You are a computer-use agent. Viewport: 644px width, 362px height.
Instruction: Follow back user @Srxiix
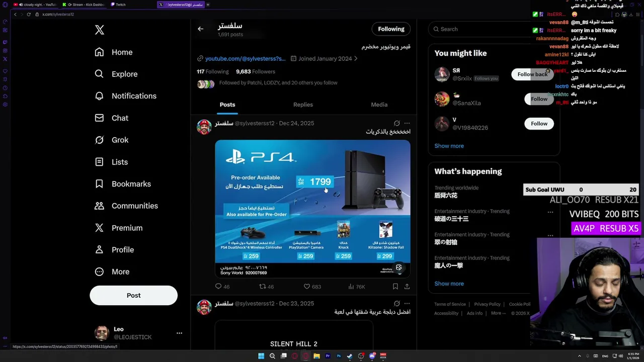pyautogui.click(x=532, y=74)
